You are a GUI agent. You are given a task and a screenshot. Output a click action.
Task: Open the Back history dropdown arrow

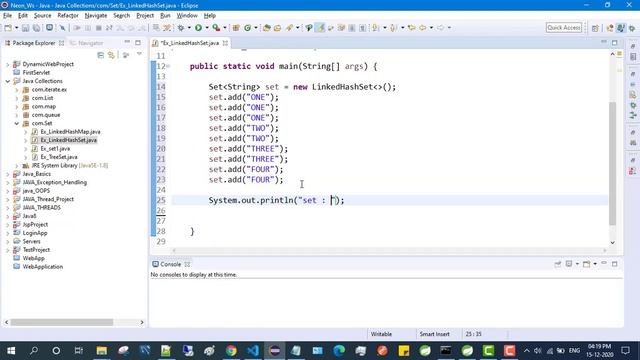[x=431, y=28]
